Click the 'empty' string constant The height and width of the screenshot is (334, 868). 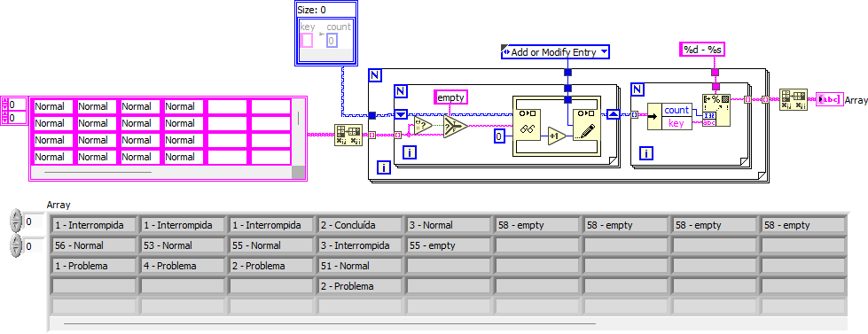[451, 97]
